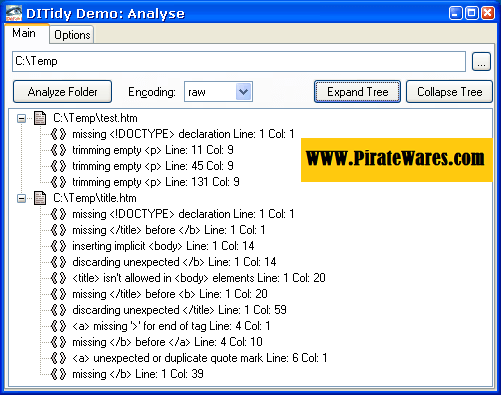Screen dimensions: 501x395
Task: Select 'trimming empty <p> Line: 11 Col: 9'
Action: coord(153,150)
